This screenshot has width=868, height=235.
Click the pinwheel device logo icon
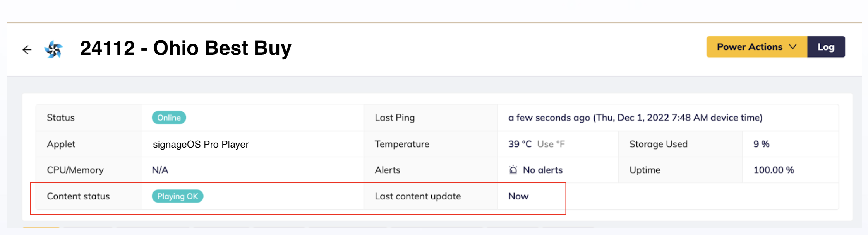click(53, 49)
